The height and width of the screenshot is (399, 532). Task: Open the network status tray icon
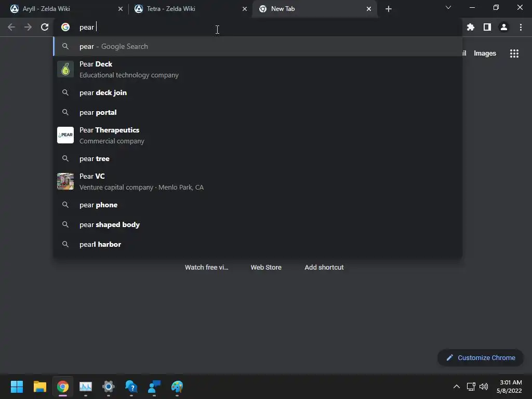click(x=471, y=387)
